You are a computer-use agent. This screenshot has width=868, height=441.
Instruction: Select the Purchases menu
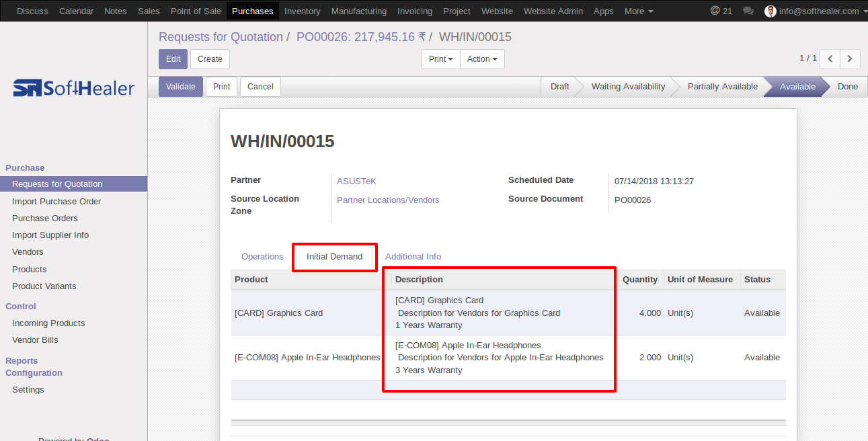253,11
